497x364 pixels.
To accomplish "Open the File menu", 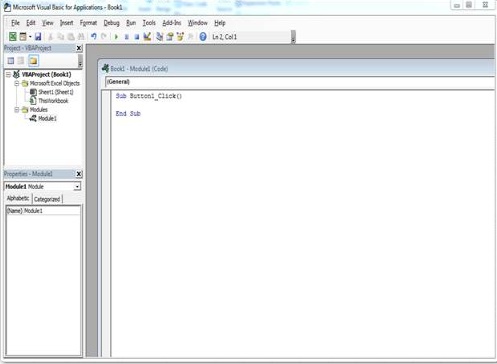I will pyautogui.click(x=15, y=23).
